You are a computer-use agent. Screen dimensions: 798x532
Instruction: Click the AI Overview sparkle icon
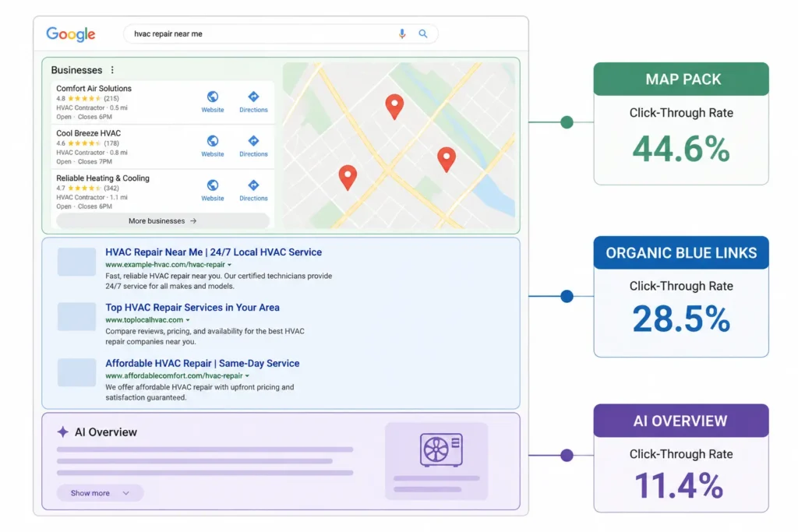[62, 432]
